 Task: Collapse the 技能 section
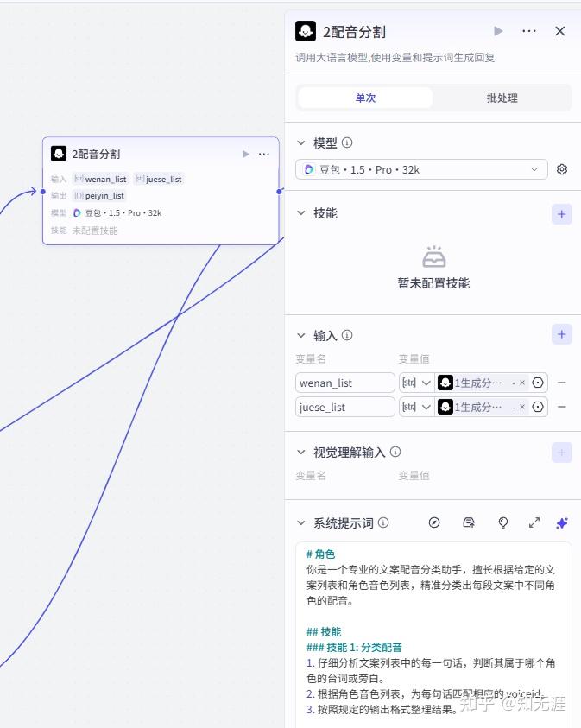(x=301, y=213)
